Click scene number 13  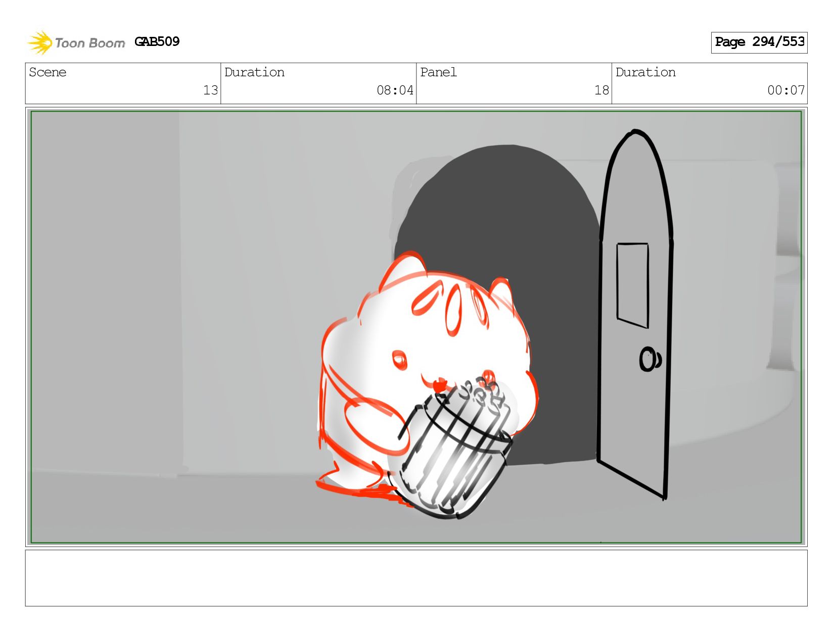211,90
